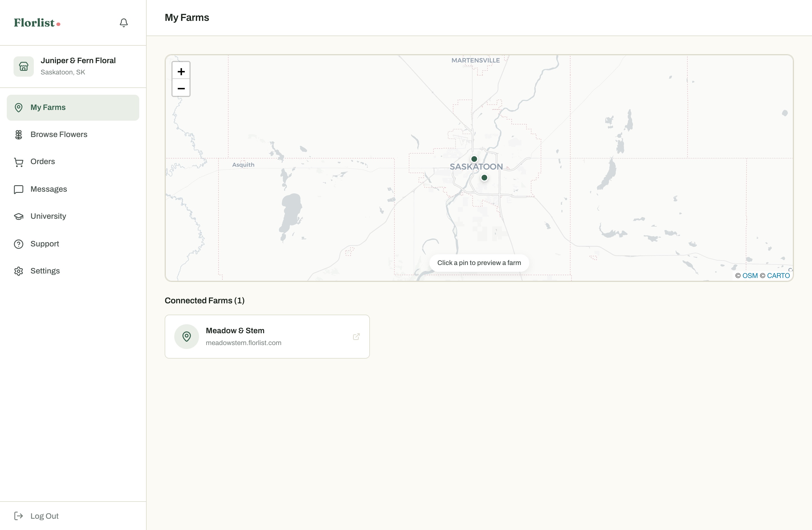The image size is (812, 530).
Task: Click the Settings gear icon
Action: coord(18,271)
